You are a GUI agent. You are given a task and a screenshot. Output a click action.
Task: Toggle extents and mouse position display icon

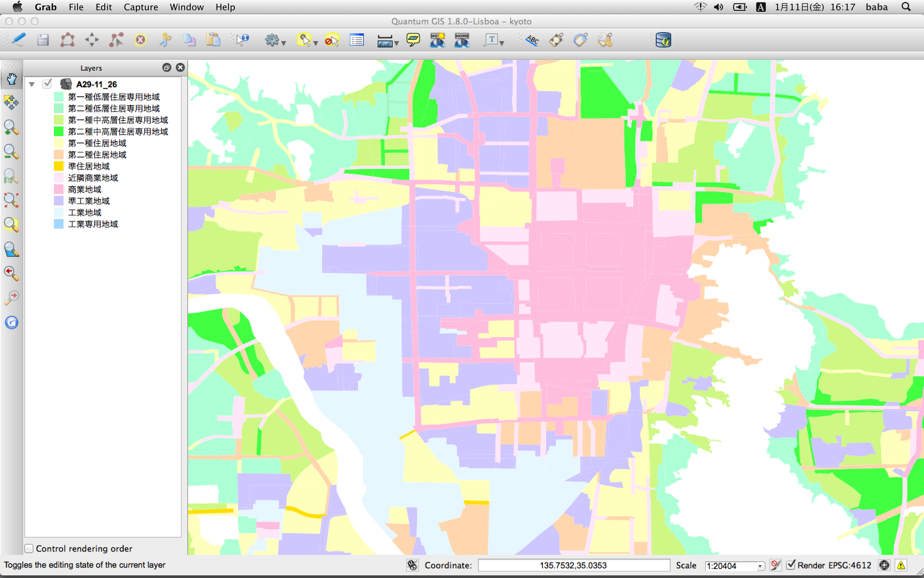coord(412,565)
